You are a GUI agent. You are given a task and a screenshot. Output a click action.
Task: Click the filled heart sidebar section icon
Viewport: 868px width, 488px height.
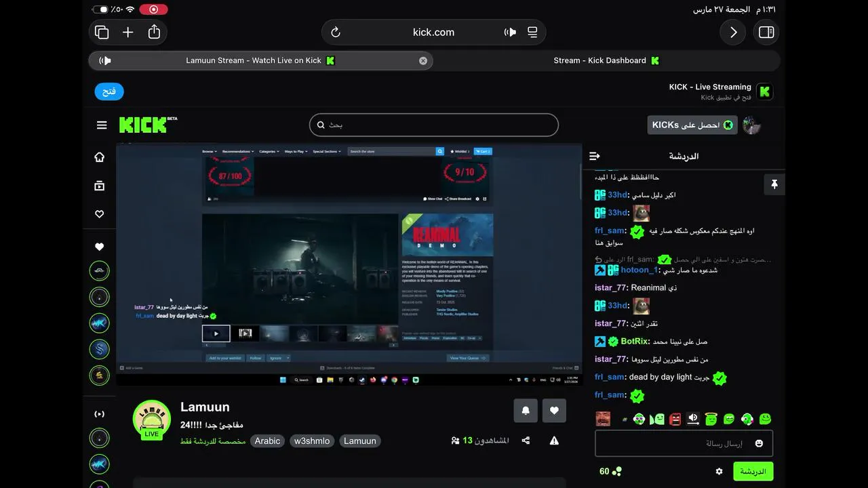point(99,247)
